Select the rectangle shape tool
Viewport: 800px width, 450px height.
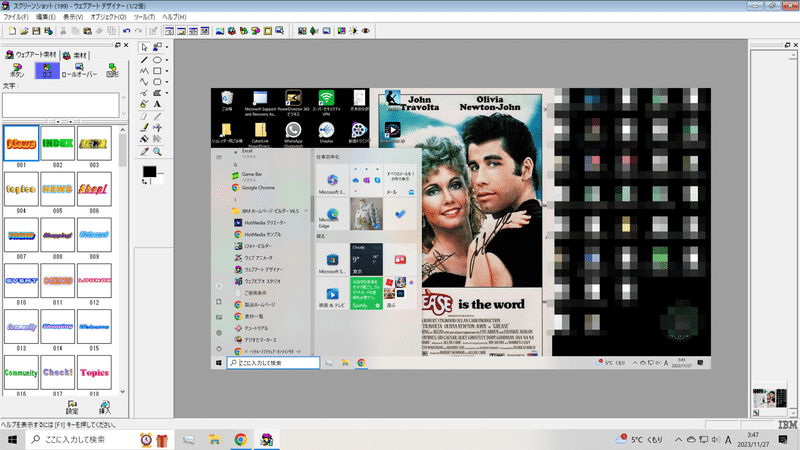(157, 71)
